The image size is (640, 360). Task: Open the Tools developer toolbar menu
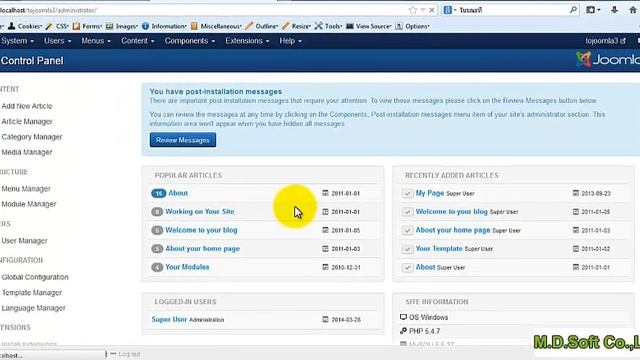click(328, 26)
